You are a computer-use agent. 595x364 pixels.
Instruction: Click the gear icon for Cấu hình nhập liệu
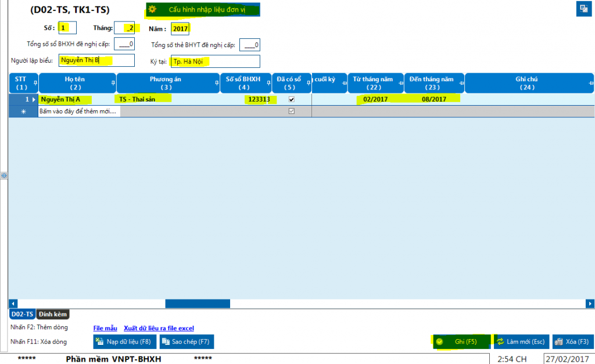tap(153, 9)
